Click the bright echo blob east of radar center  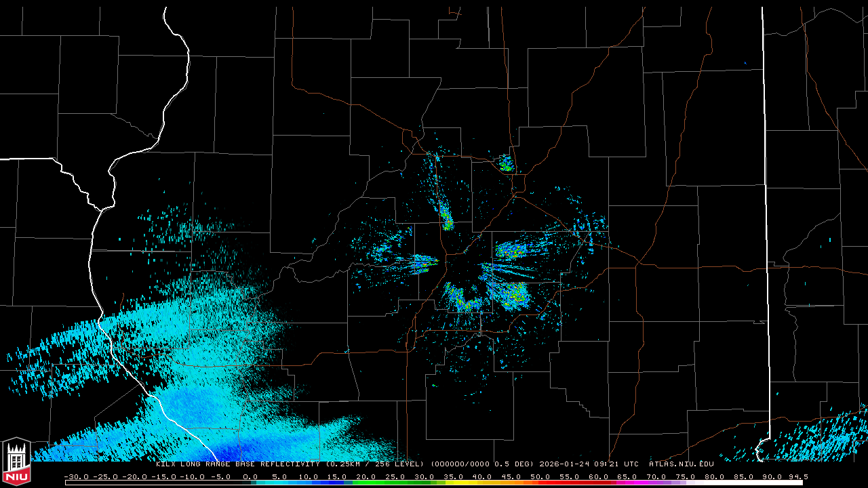click(x=512, y=251)
